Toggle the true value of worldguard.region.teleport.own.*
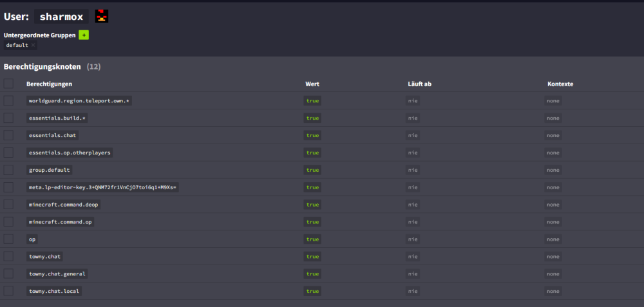This screenshot has height=307, width=644. pyautogui.click(x=312, y=101)
